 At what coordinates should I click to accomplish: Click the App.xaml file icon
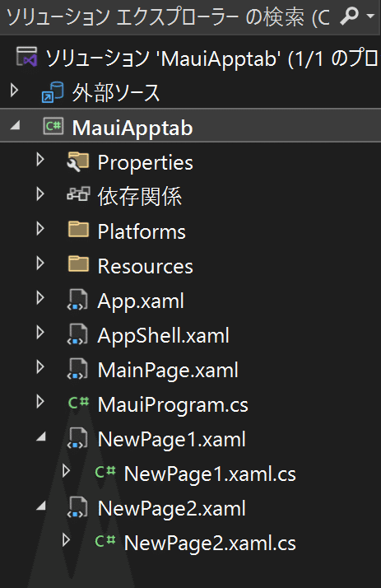coord(77,300)
